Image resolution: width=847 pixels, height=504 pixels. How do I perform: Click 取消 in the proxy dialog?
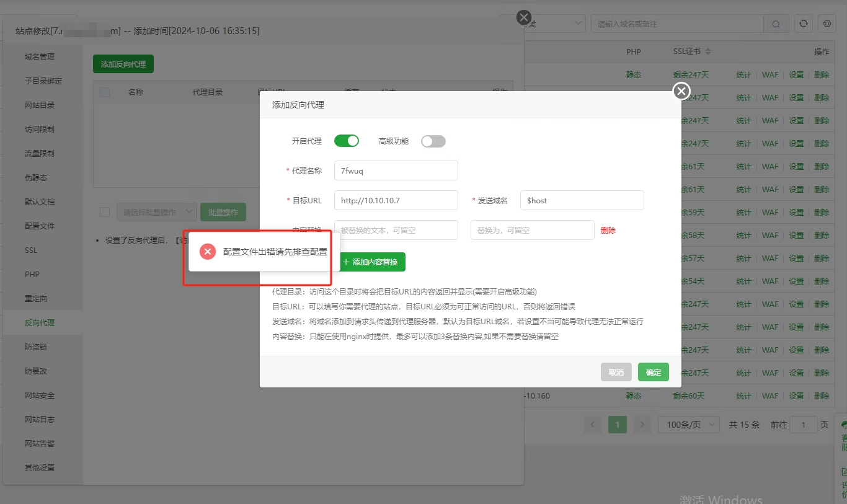[x=616, y=372]
